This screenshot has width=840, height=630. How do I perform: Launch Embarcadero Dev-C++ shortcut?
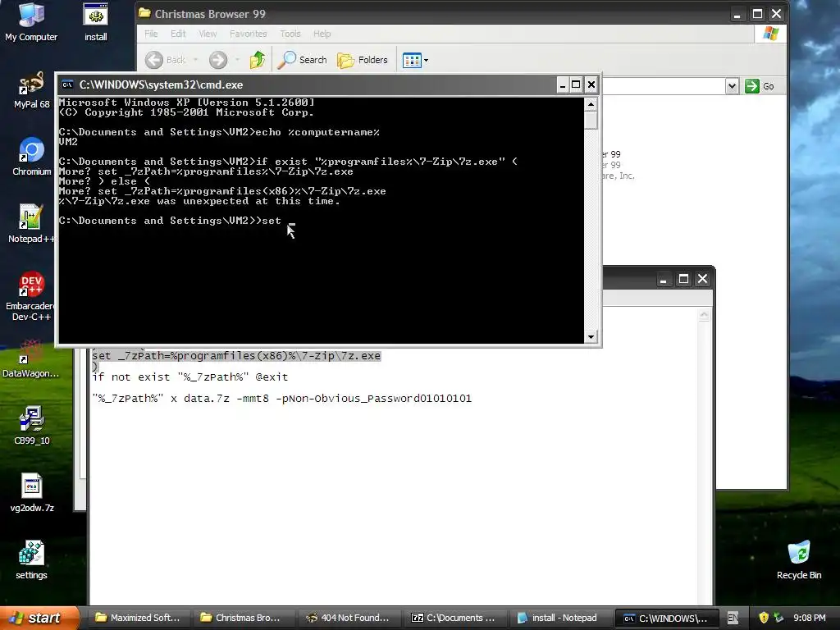click(31, 296)
